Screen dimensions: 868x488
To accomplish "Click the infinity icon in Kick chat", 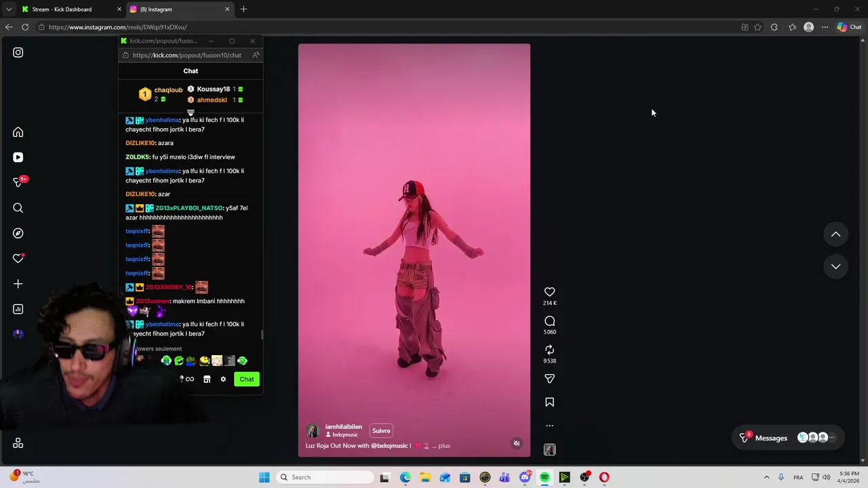I will (190, 379).
